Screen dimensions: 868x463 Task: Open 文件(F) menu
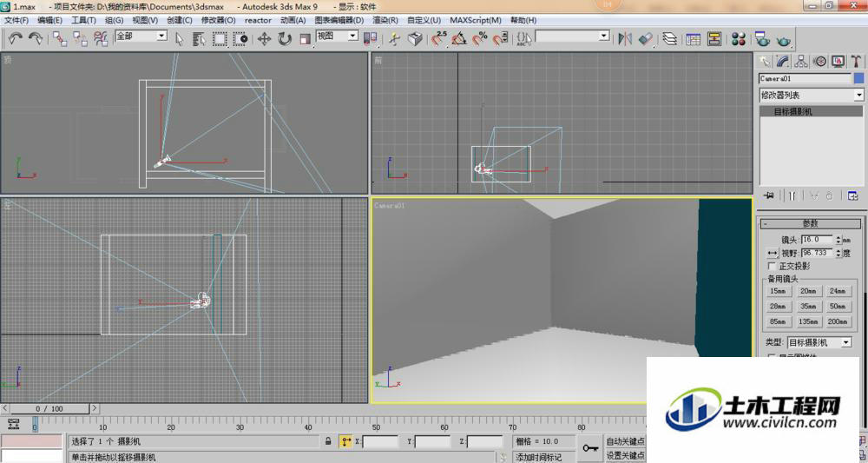pos(16,20)
